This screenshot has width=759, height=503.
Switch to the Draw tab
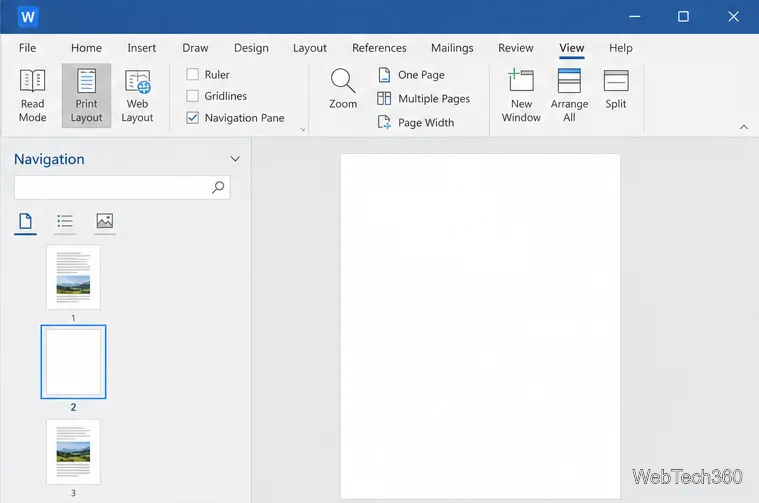195,48
